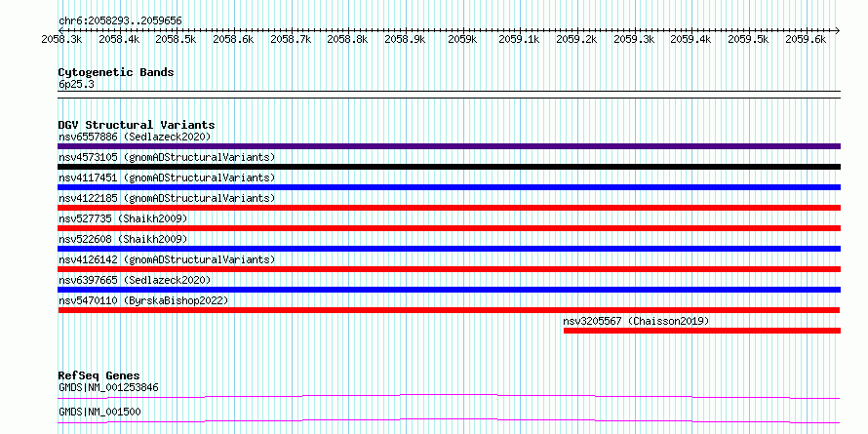The width and height of the screenshot is (868, 434).
Task: Click the 2059k ruler mark
Action: pyautogui.click(x=462, y=39)
